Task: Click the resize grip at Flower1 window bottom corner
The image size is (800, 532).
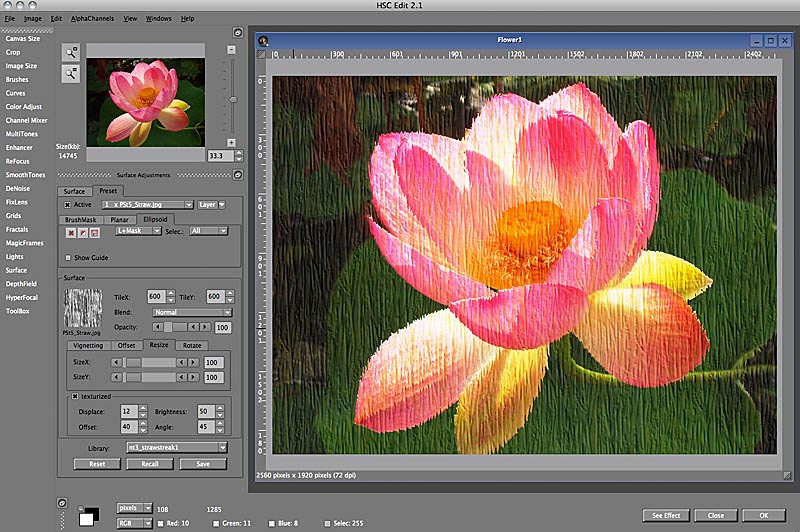Action: (x=787, y=475)
